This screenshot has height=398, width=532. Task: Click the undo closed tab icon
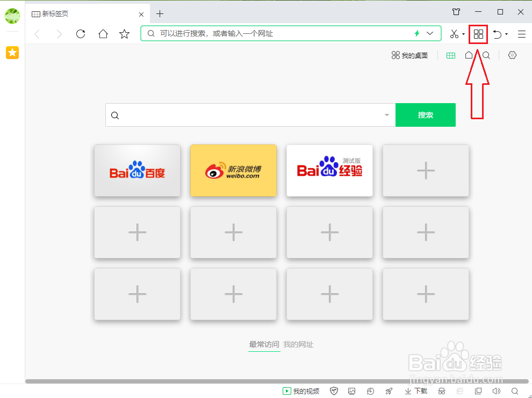(x=497, y=34)
